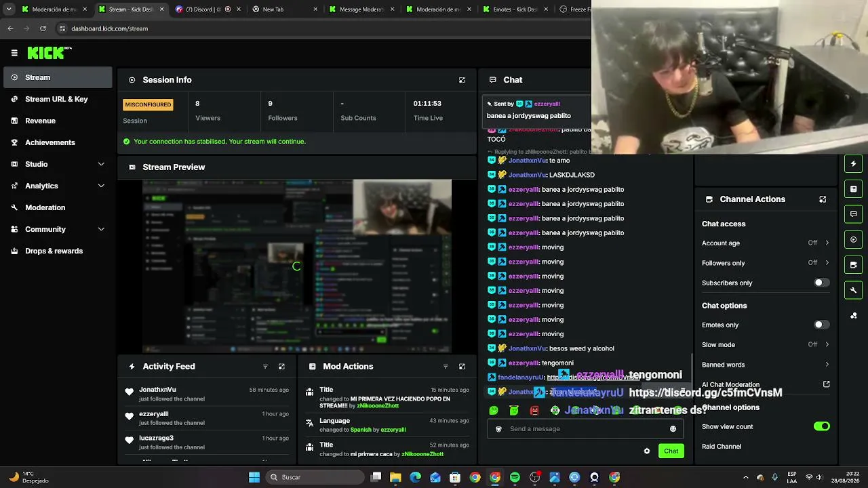Open the channel actions widget in right rail
Viewport: 868px width, 488px height.
pos(854,265)
